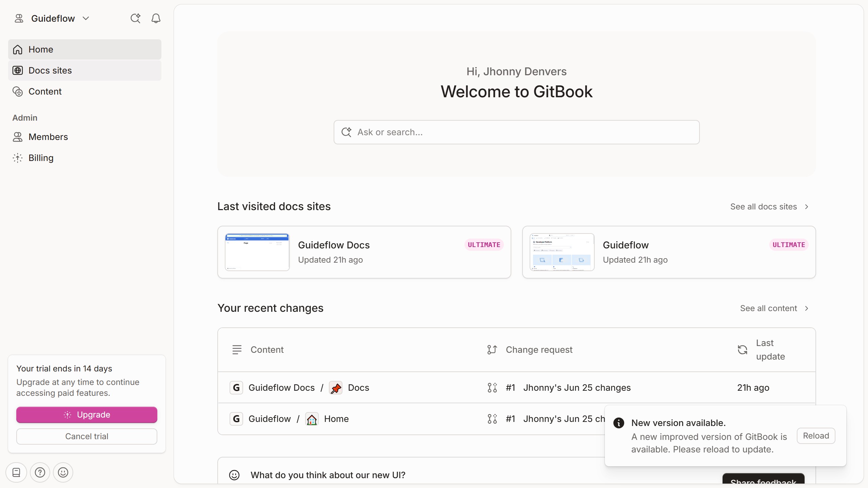This screenshot has height=488, width=868.
Task: Open Content in the sidebar
Action: [x=85, y=91]
